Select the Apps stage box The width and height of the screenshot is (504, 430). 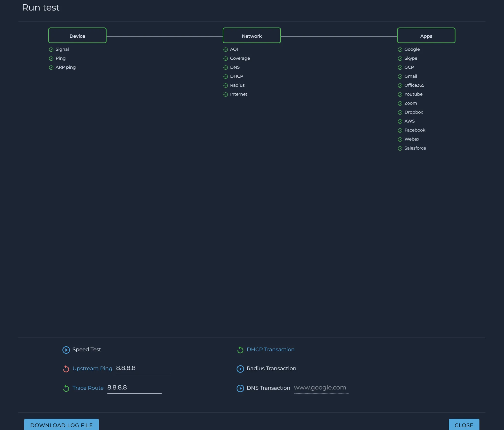click(x=426, y=35)
